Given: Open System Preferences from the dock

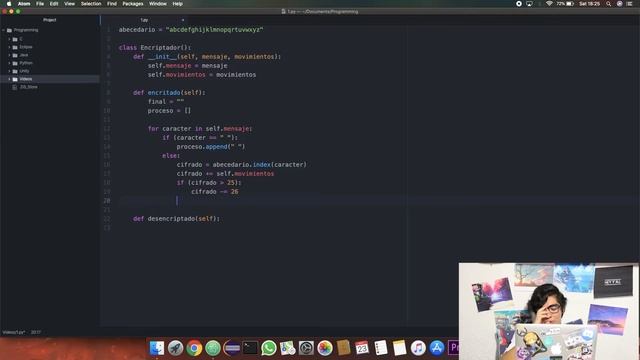Looking at the screenshot, I should click(306, 348).
